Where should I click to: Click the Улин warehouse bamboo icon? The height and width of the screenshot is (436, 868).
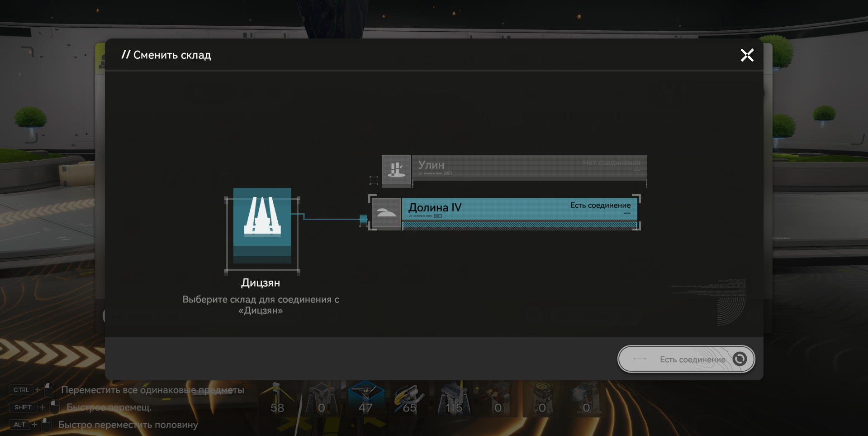[396, 170]
